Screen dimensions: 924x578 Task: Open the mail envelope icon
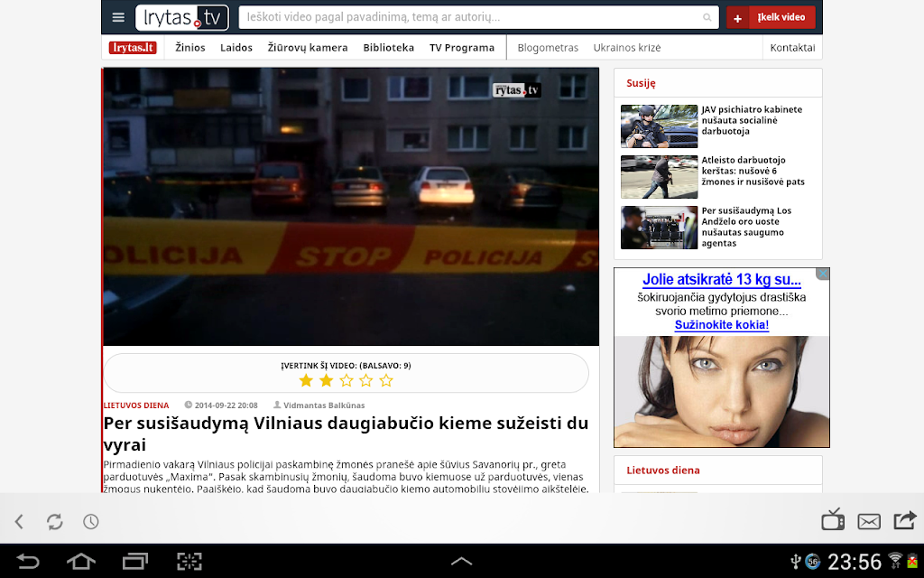click(869, 521)
